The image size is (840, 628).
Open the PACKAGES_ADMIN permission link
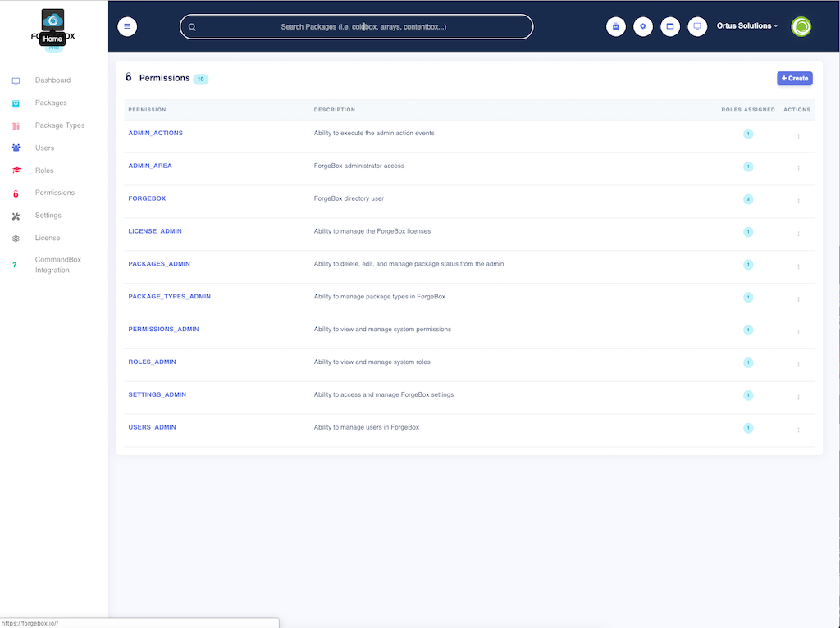(159, 264)
